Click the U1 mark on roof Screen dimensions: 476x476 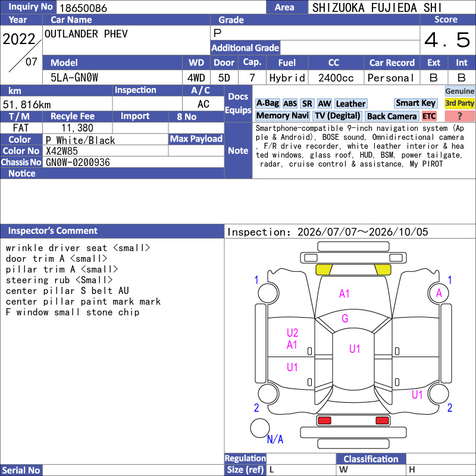point(355,349)
